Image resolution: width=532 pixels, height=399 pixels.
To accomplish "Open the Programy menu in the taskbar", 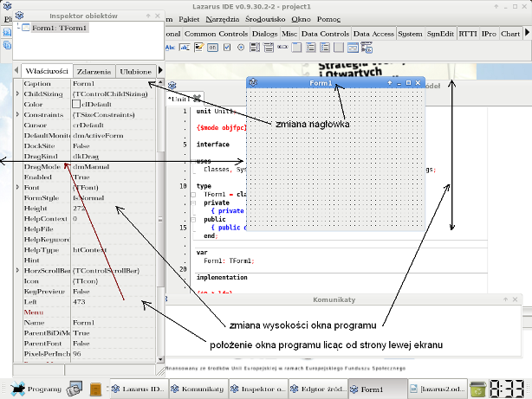I will 36,389.
